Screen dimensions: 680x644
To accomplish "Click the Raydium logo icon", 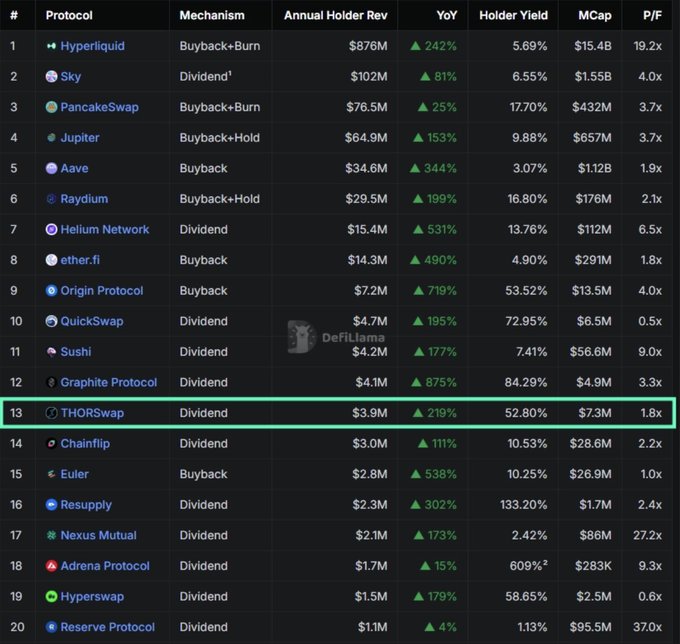I will tap(51, 199).
